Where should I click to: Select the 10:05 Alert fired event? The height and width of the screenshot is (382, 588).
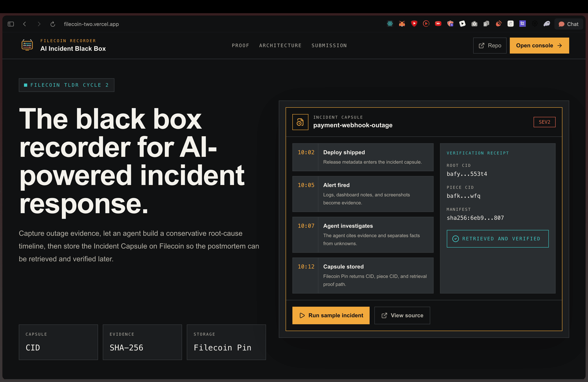(363, 194)
